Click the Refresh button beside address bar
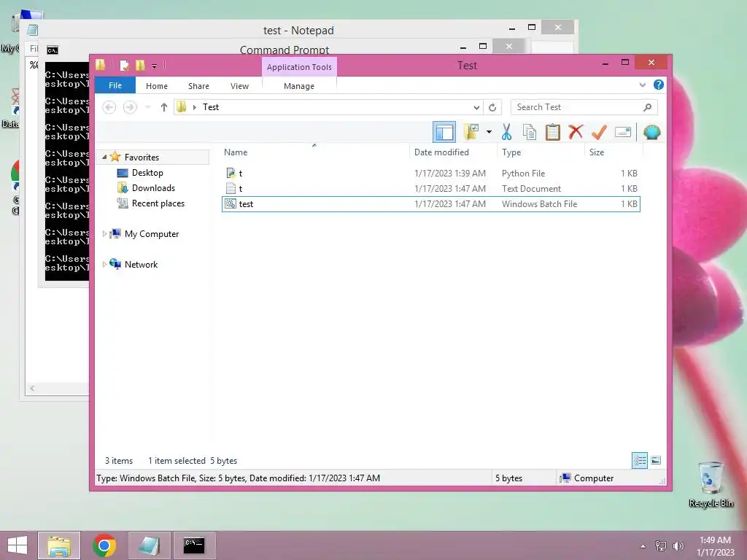The height and width of the screenshot is (560, 747). click(492, 108)
